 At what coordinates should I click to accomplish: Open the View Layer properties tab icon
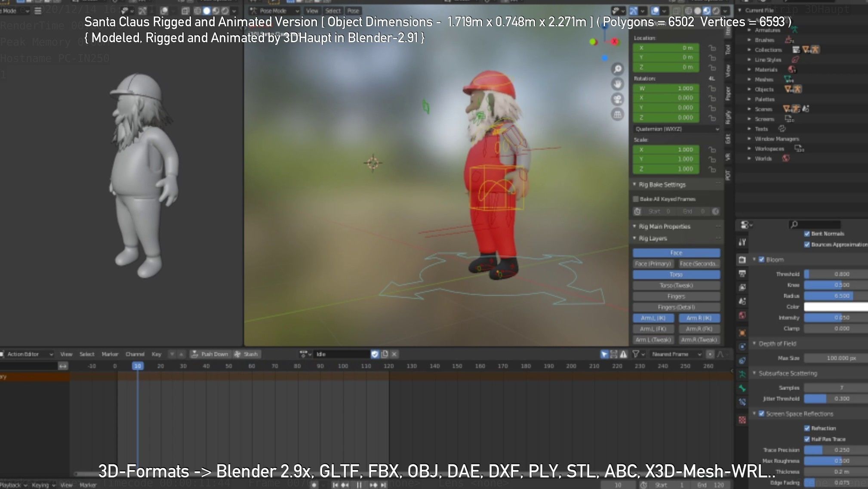coord(742,287)
